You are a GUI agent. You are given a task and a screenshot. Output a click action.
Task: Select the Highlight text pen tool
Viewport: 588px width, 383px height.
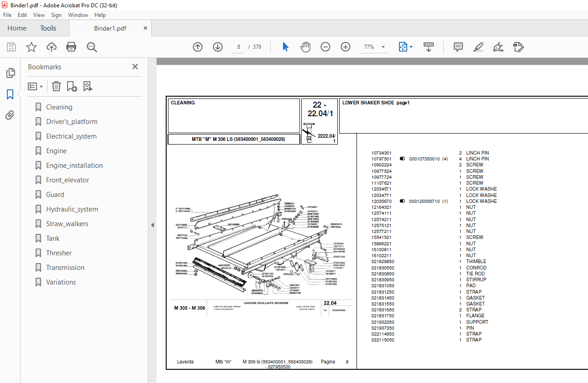pyautogui.click(x=478, y=47)
